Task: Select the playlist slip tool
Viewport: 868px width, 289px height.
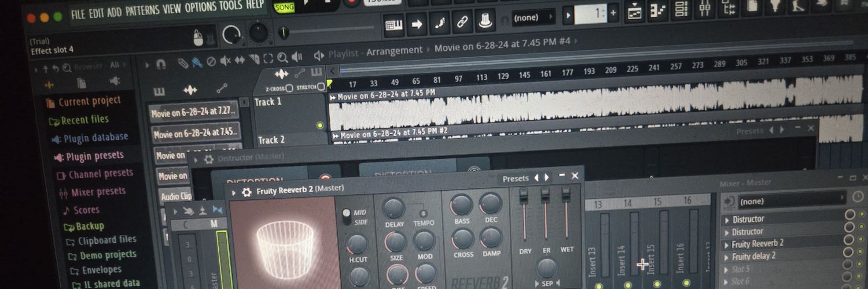Action: [239, 60]
